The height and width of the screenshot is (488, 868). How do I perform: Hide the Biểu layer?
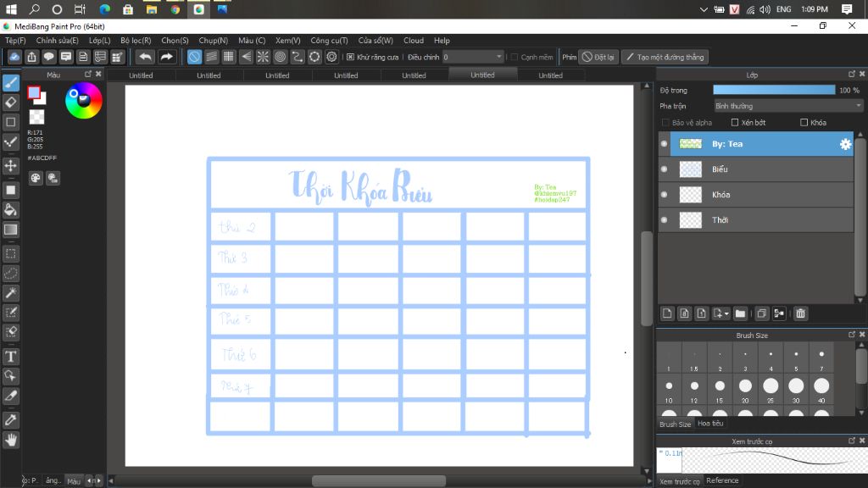(665, 169)
